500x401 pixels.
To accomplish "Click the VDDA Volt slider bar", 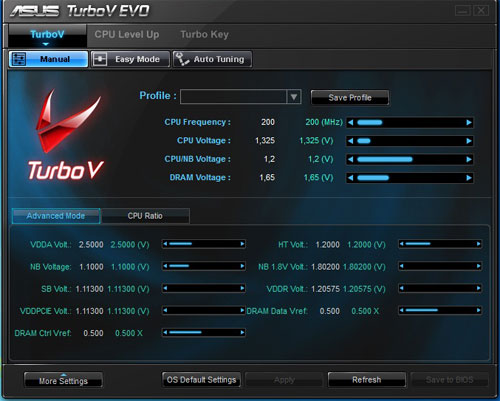I will click(204, 244).
